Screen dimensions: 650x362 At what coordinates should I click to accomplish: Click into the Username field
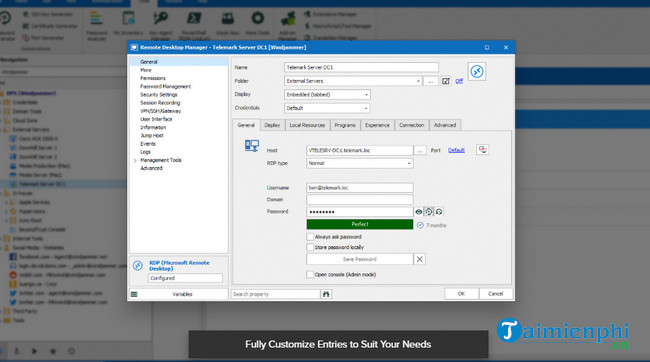[x=359, y=188]
